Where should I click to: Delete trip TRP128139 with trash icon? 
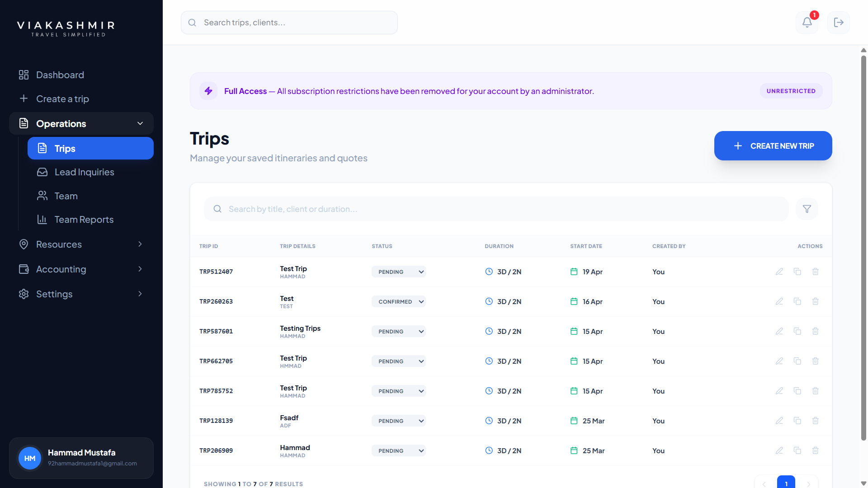816,421
